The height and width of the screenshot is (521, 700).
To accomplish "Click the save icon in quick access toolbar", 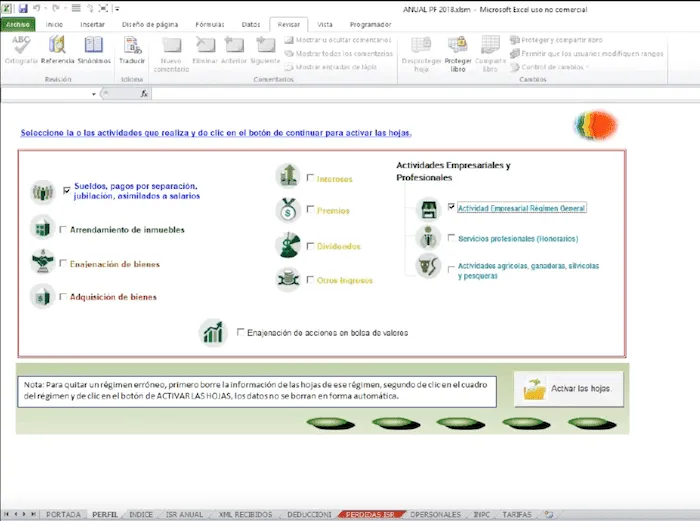I will (22, 8).
